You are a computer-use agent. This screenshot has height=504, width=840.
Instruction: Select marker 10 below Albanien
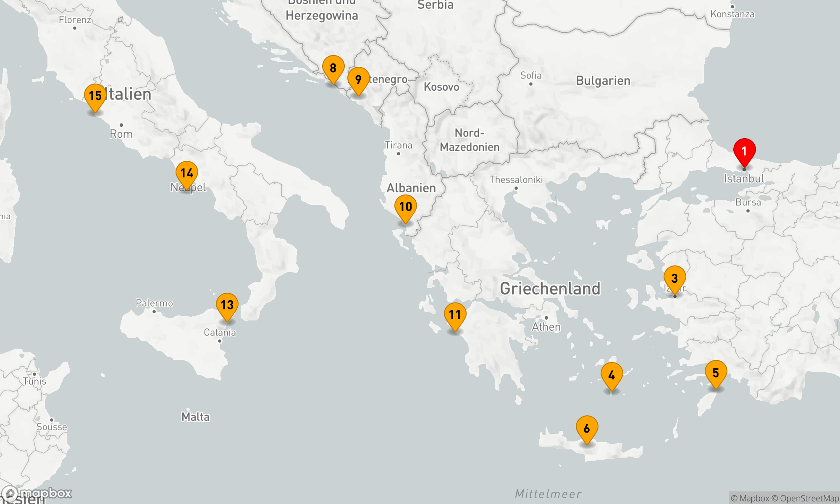[405, 207]
